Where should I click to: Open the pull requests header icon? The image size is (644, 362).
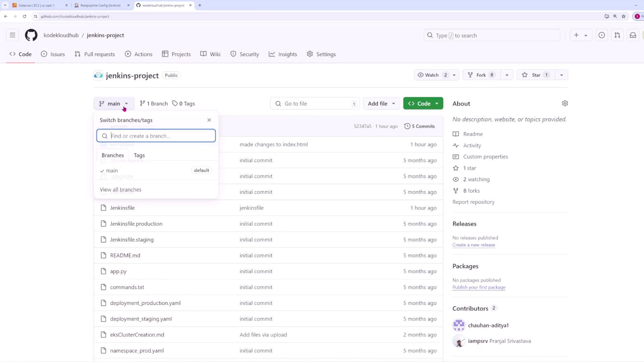(617, 35)
